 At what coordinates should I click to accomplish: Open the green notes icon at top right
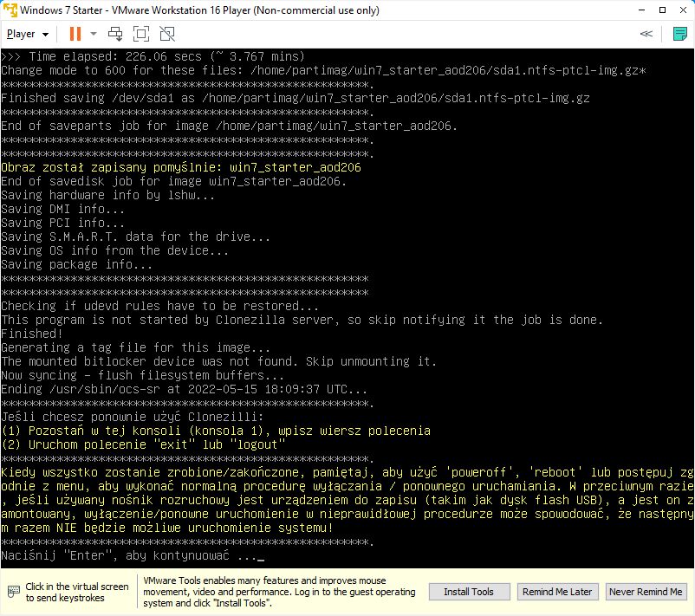coord(680,34)
